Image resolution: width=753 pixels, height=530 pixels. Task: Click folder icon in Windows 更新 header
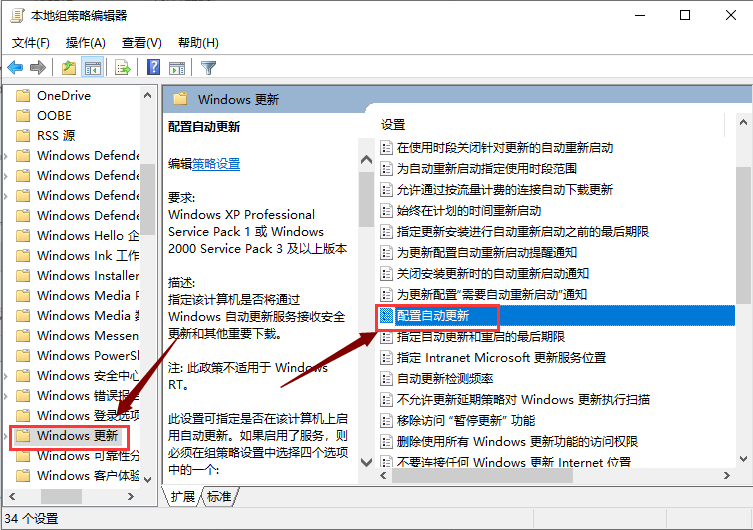click(180, 99)
